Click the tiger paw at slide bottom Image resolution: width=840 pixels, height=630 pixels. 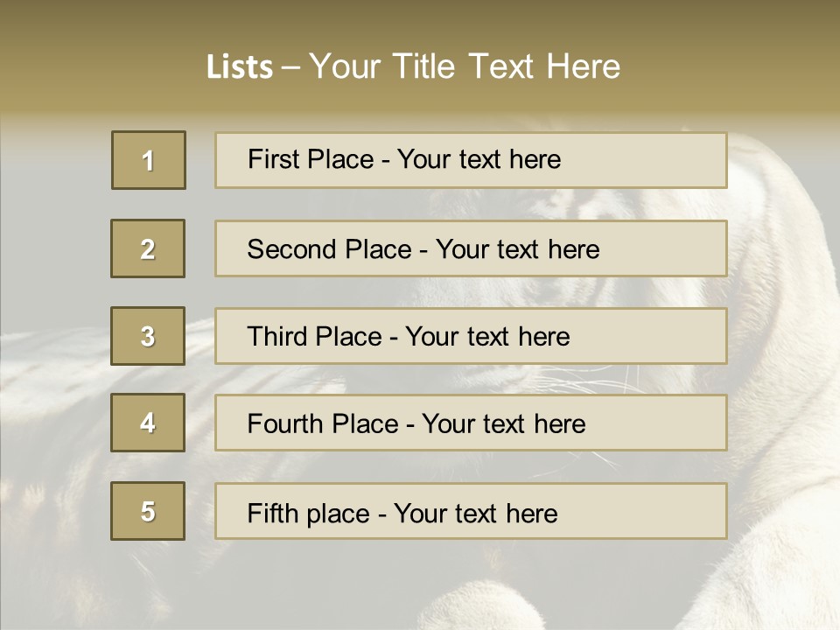[477, 605]
